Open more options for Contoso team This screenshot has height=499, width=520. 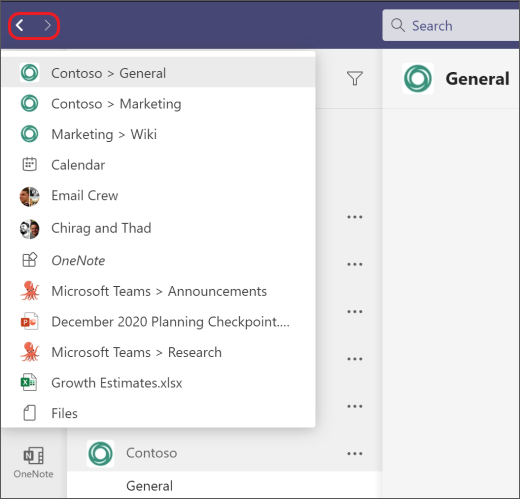355,453
